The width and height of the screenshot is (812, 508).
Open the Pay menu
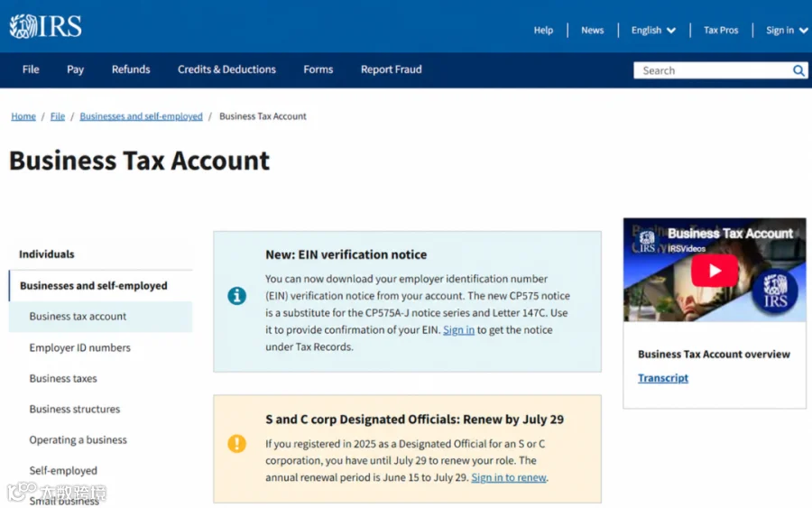tap(75, 69)
